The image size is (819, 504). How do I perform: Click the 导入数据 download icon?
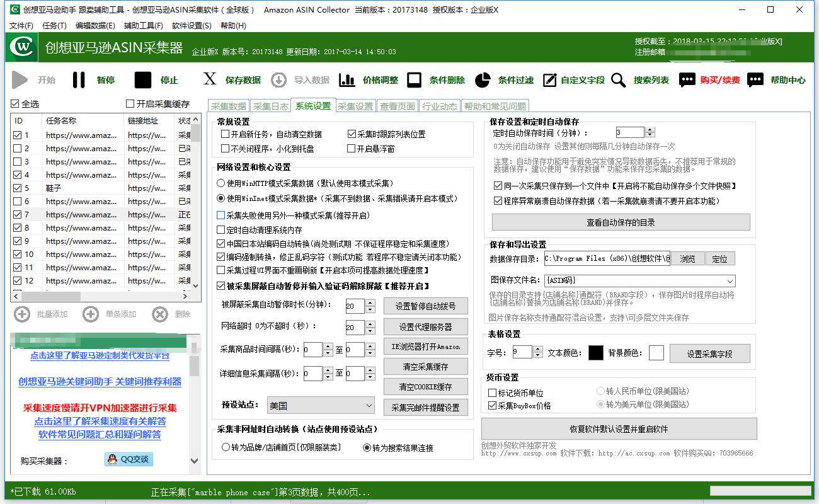click(278, 80)
